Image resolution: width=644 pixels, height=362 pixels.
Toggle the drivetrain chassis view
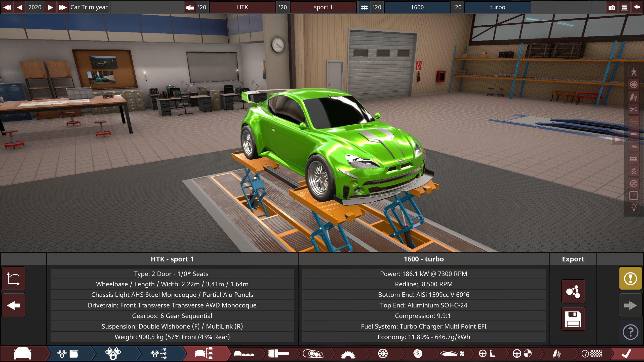coord(634,109)
